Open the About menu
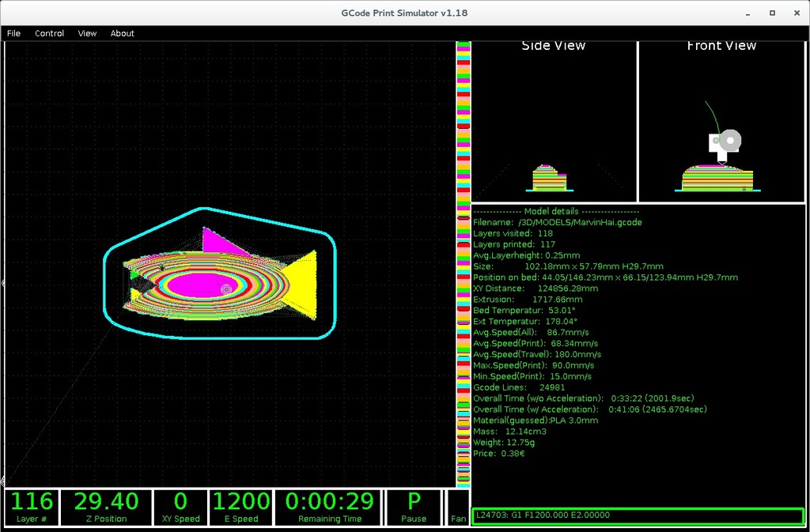 coord(123,33)
